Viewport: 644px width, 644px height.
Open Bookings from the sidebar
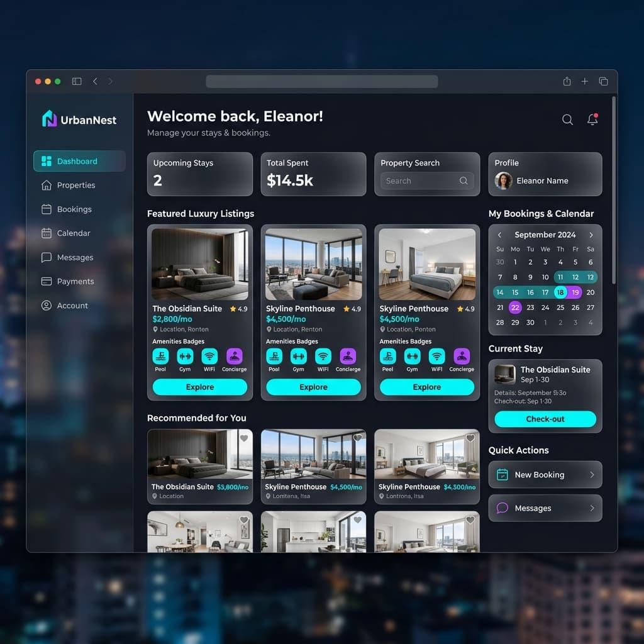[x=67, y=209]
